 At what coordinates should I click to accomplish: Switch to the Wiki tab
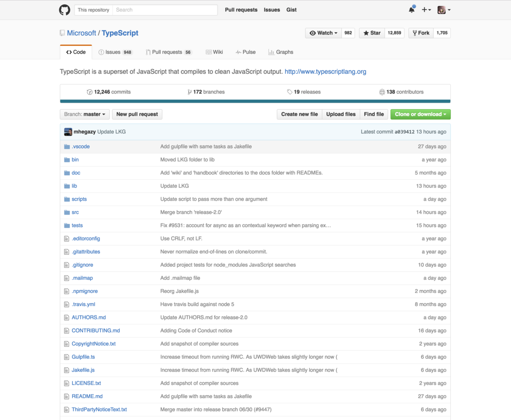214,52
